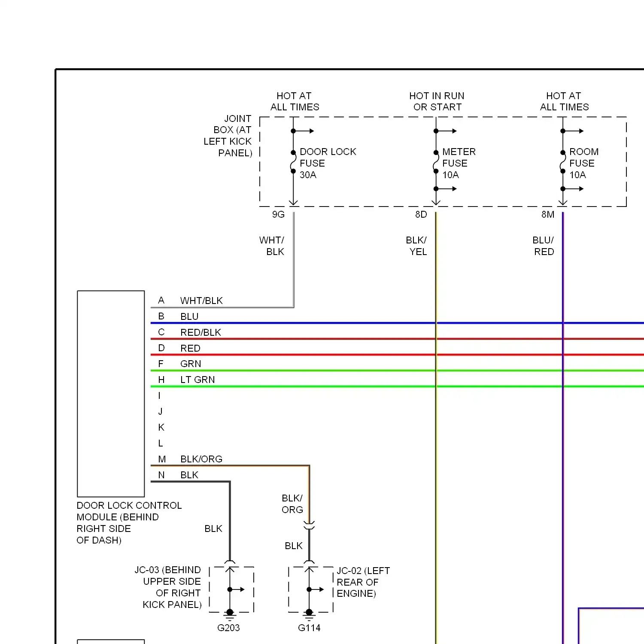Click the 'DOOR LOCK CONTROL MODULE' description text
The height and width of the screenshot is (644, 644).
(x=129, y=522)
